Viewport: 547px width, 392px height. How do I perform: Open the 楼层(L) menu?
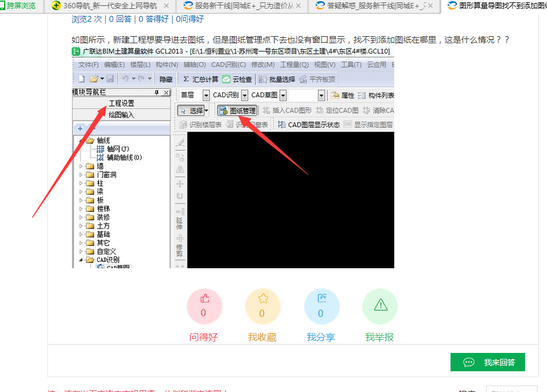pyautogui.click(x=140, y=65)
